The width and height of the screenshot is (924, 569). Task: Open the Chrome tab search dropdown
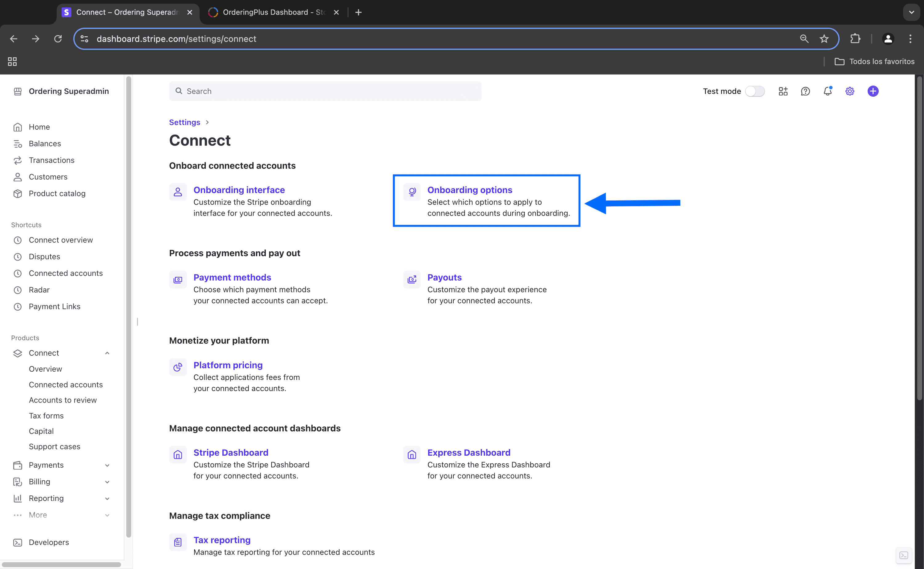click(x=911, y=12)
